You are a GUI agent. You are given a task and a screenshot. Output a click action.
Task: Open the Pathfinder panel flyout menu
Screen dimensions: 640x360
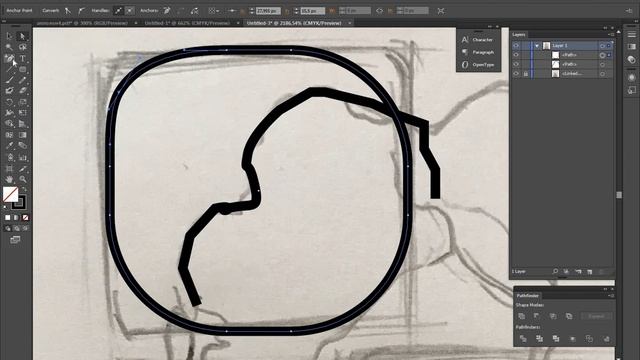pos(611,296)
